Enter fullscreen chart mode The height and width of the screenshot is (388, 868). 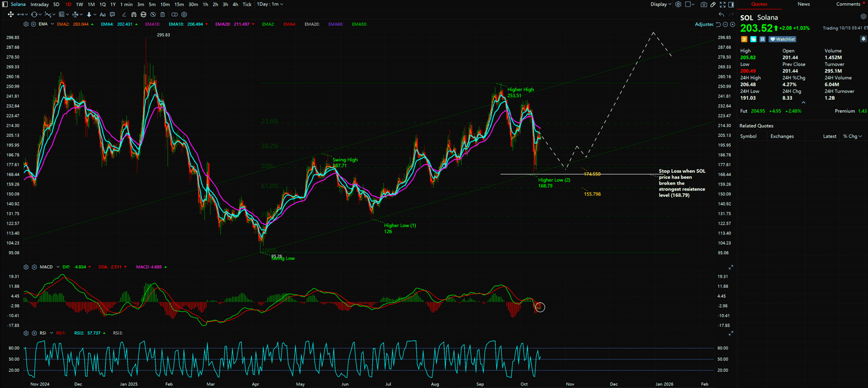(x=723, y=4)
